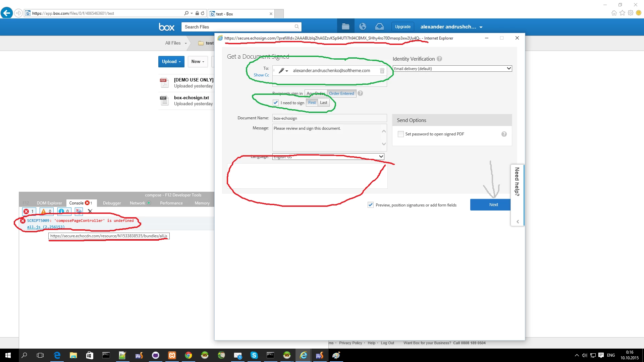This screenshot has height=362, width=644.
Task: Click the magnifier icon in Search Files box
Action: 297,26
